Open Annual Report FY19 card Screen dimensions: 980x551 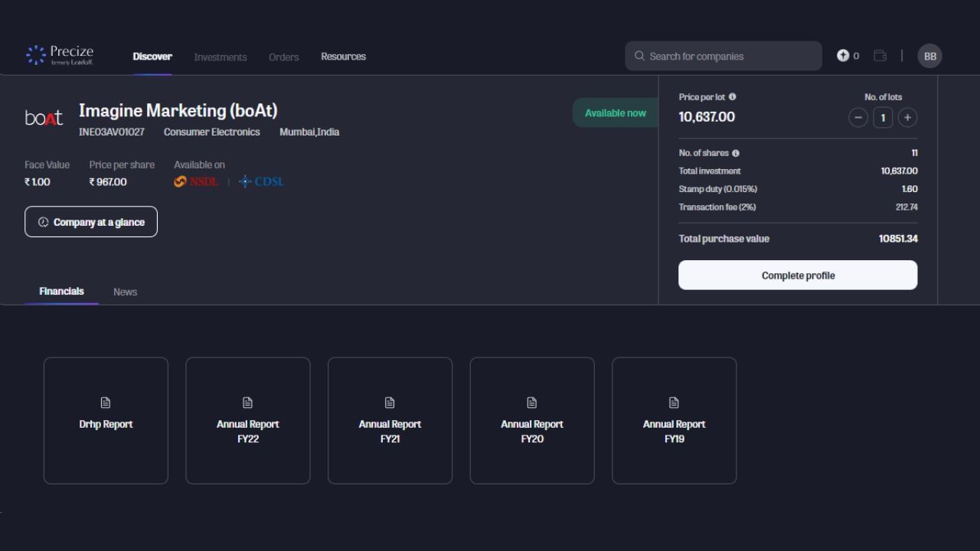[x=675, y=420]
